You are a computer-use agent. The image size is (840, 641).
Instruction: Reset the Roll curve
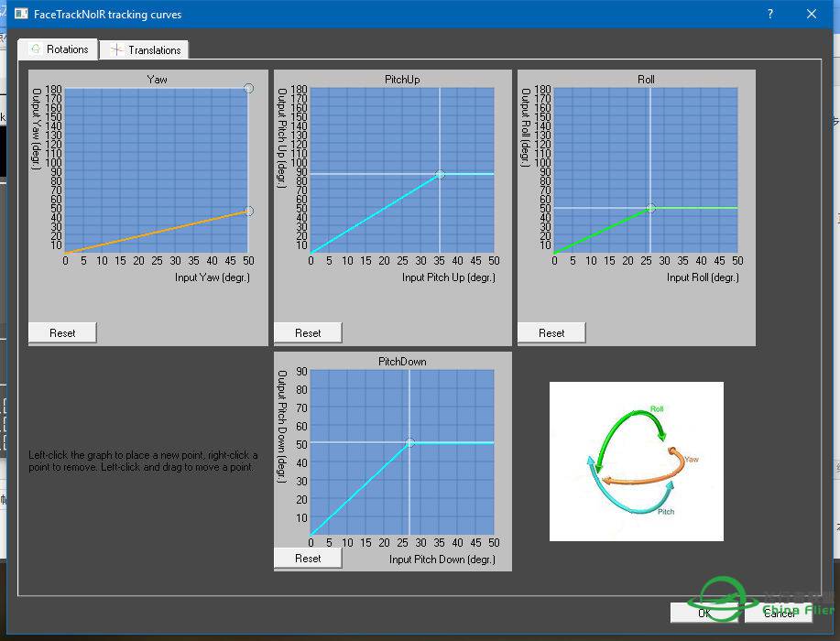tap(551, 332)
